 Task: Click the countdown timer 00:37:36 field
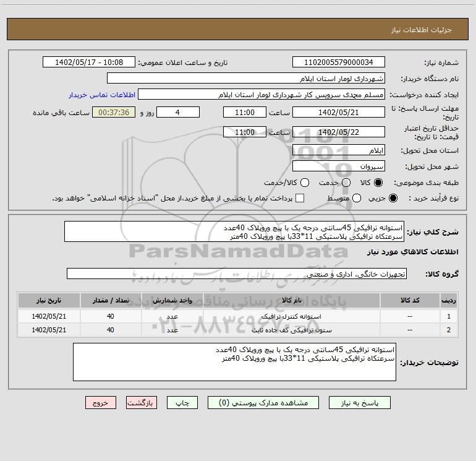click(x=114, y=112)
